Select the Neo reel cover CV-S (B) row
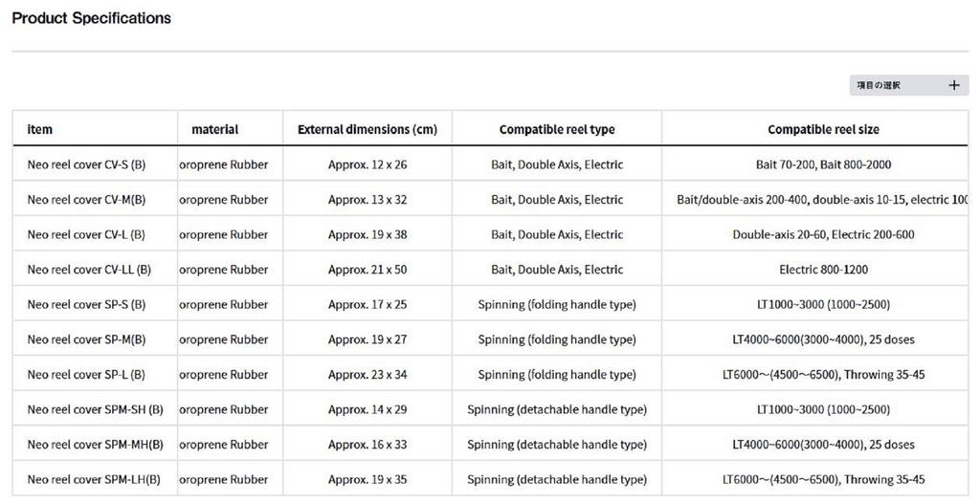Viewport: 980px width, 503px height. tap(86, 164)
